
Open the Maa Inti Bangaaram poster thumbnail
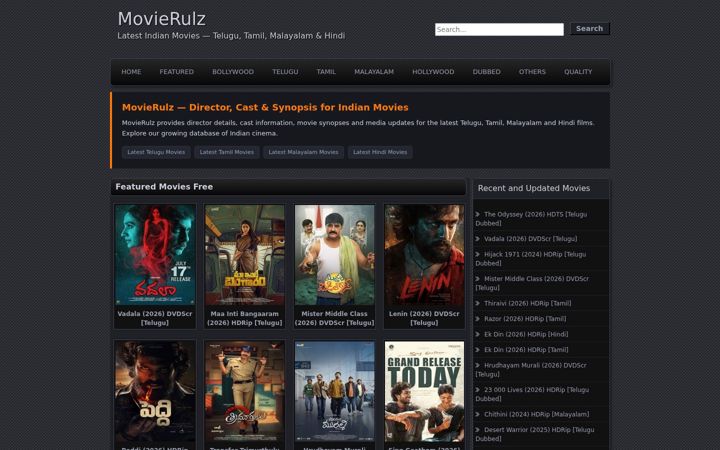click(245, 255)
